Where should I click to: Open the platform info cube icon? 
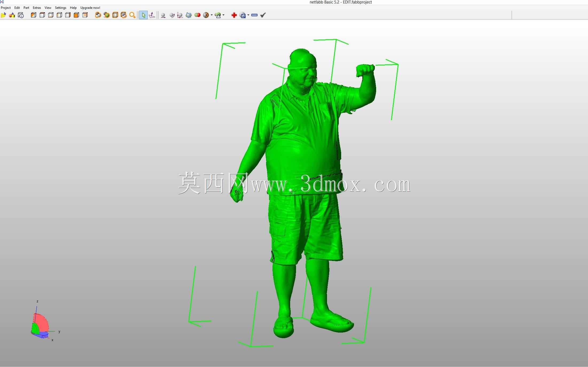coord(21,15)
